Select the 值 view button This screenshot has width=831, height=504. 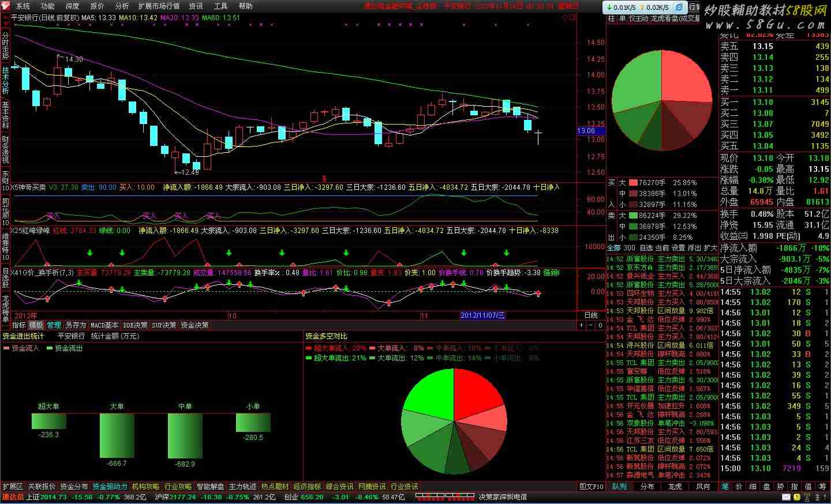pyautogui.click(x=808, y=487)
